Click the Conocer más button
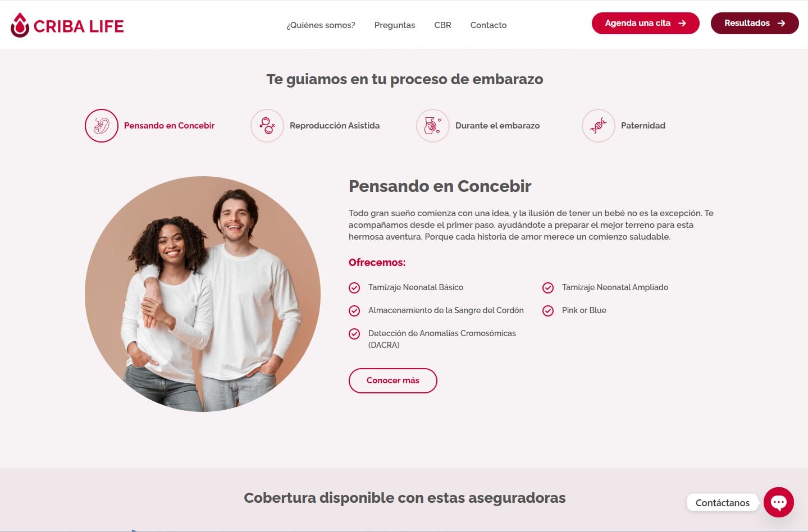Screen dimensions: 808x532 pyautogui.click(x=393, y=380)
